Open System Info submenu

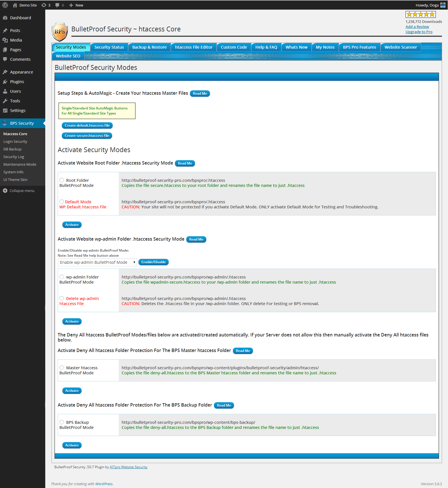[x=13, y=172]
